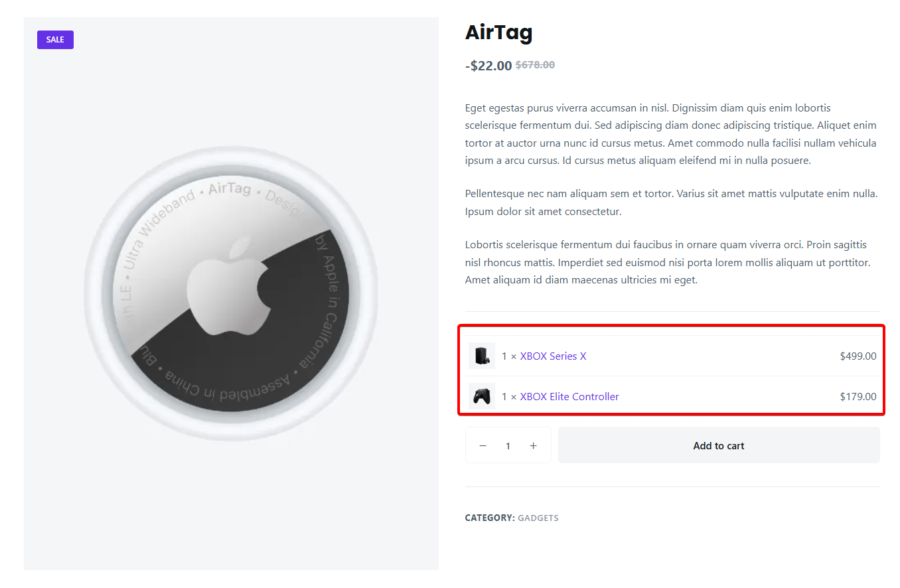Click the $499.00 bundled item price
The image size is (900, 588).
tap(858, 356)
